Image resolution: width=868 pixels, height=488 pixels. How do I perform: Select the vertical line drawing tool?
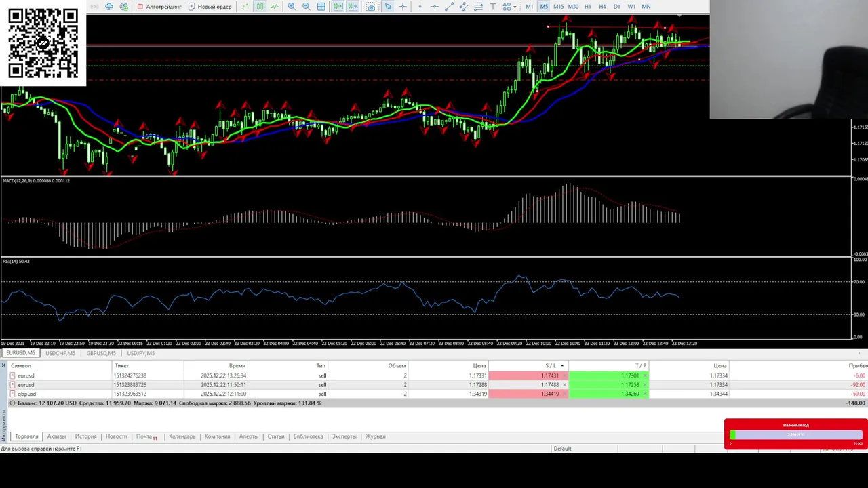pyautogui.click(x=420, y=6)
